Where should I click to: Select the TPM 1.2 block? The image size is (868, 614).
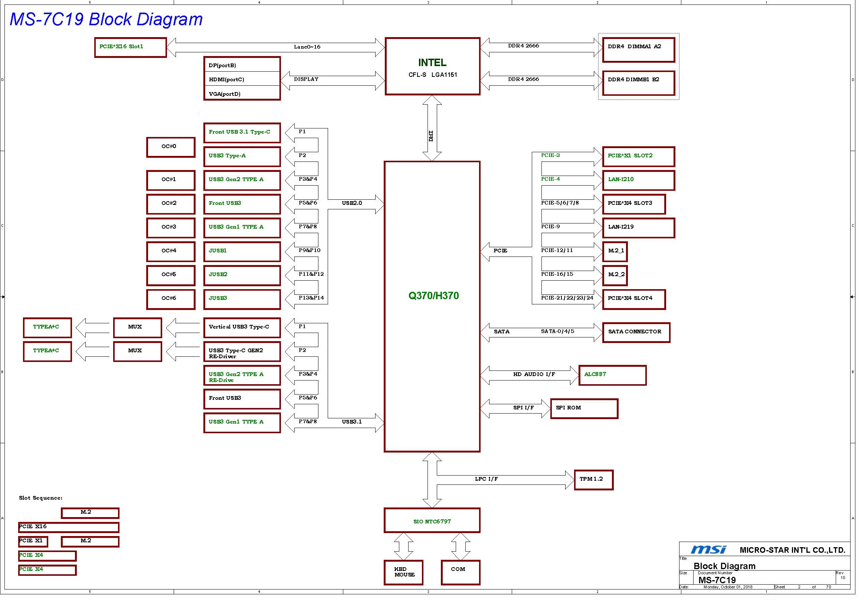coord(593,480)
